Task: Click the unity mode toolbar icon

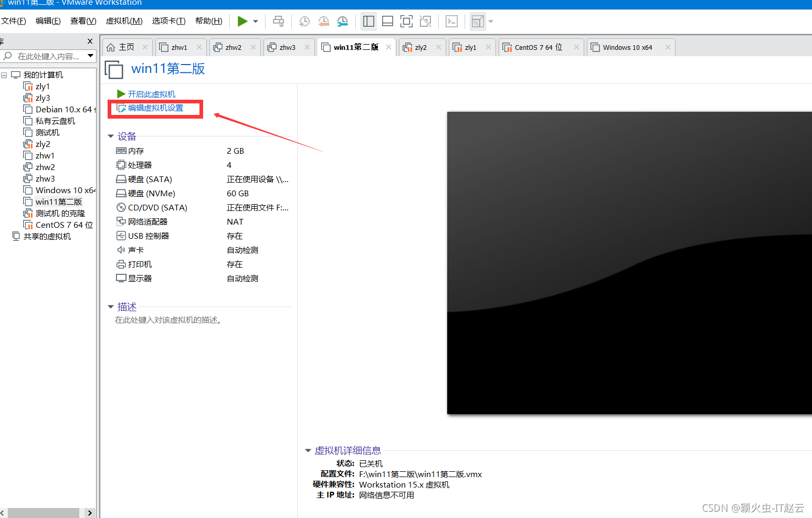Action: coord(426,22)
